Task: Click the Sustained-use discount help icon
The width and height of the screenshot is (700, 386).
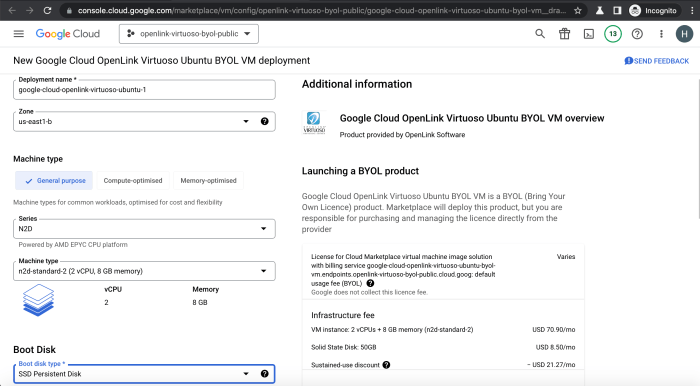Action: pyautogui.click(x=386, y=365)
